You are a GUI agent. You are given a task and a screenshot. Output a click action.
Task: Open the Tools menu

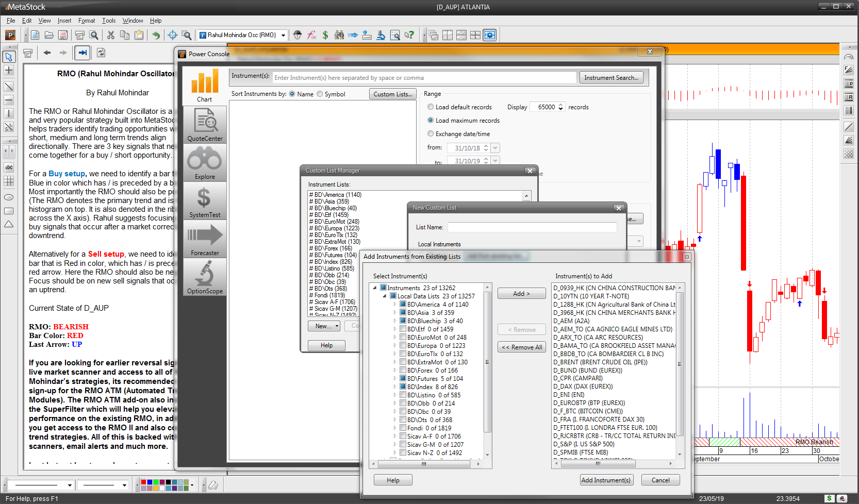[109, 21]
